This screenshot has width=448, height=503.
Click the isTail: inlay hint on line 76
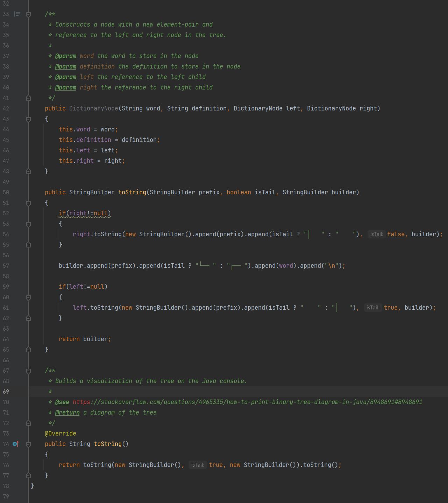click(x=198, y=465)
